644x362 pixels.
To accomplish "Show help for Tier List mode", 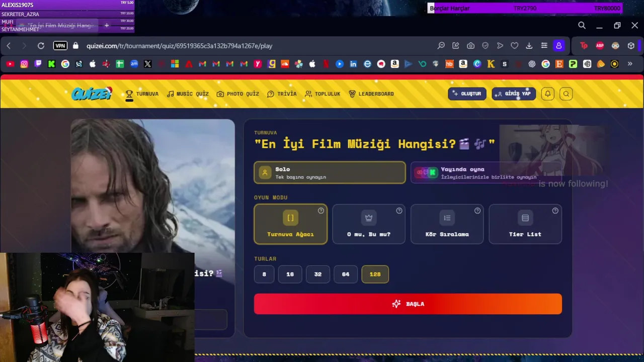I will (555, 211).
